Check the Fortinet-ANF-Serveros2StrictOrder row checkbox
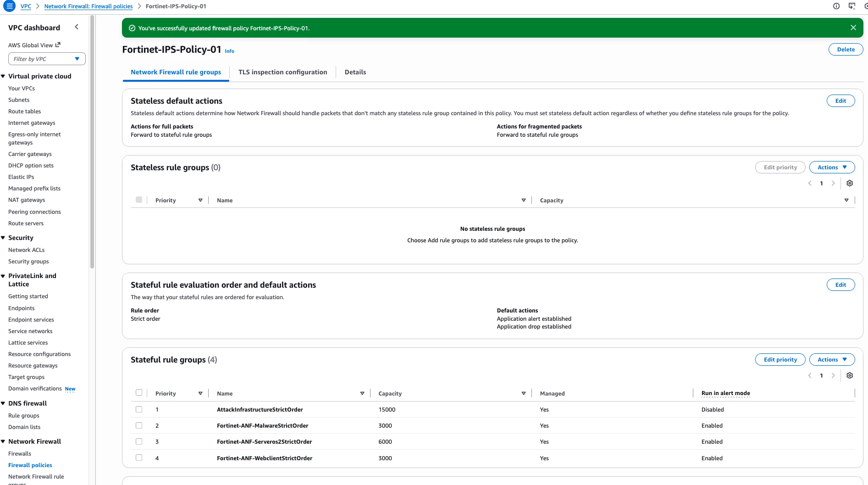Image resolution: width=868 pixels, height=485 pixels. [139, 441]
